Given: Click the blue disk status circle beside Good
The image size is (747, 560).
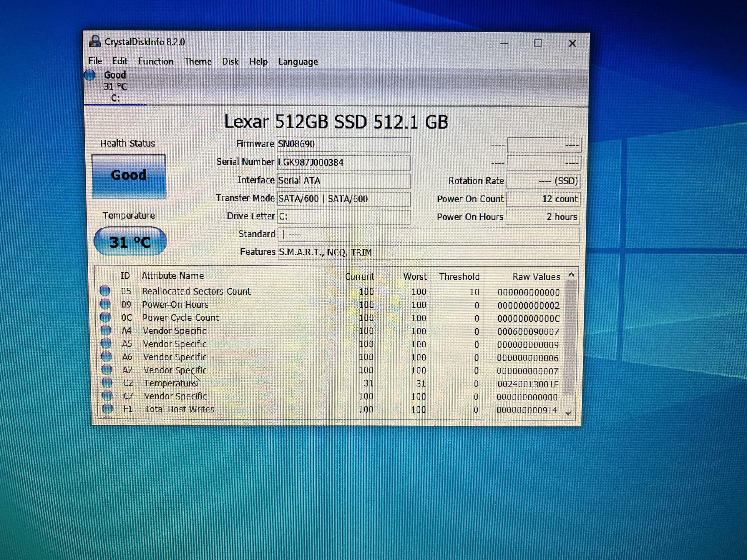Looking at the screenshot, I should tap(90, 75).
